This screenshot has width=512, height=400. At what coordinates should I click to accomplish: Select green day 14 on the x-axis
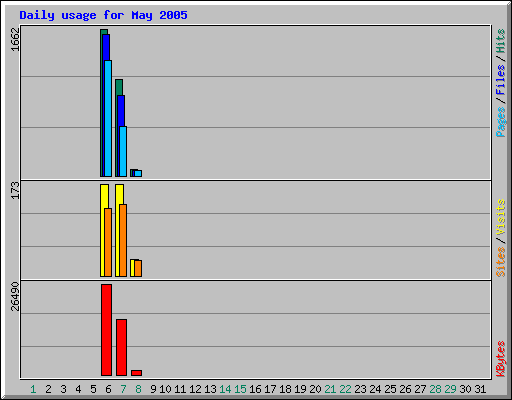point(225,389)
